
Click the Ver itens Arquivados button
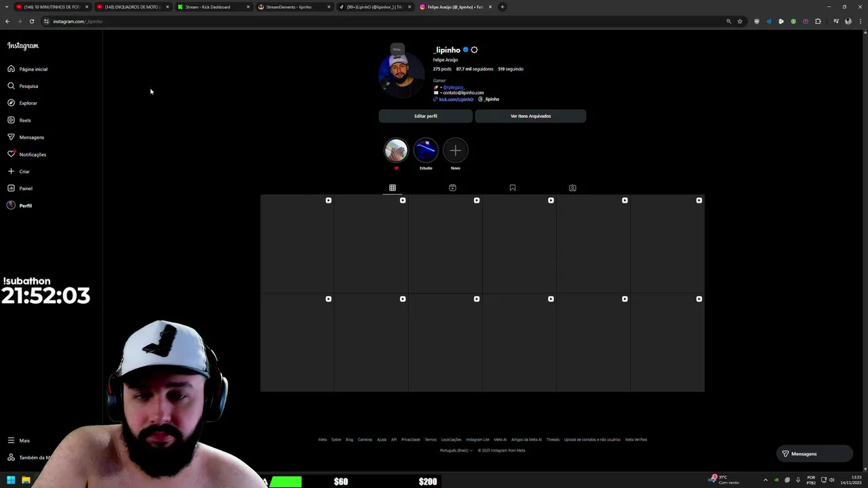pos(530,116)
